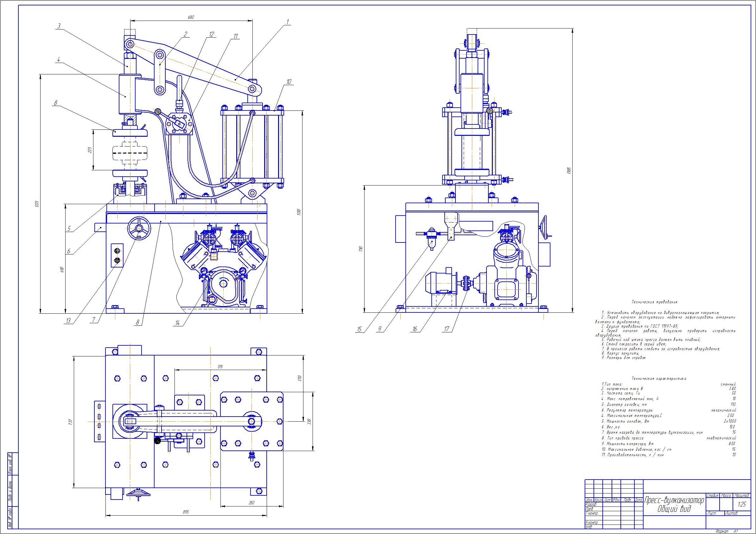This screenshot has width=756, height=534.
Task: Select the 'Технические требования' heading
Action: coord(654,302)
